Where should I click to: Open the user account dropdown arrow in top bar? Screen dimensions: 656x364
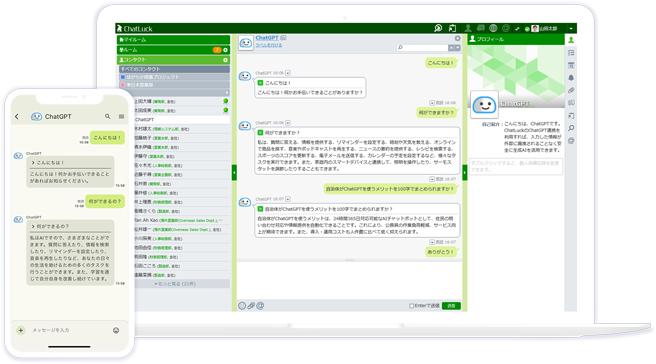tap(571, 28)
